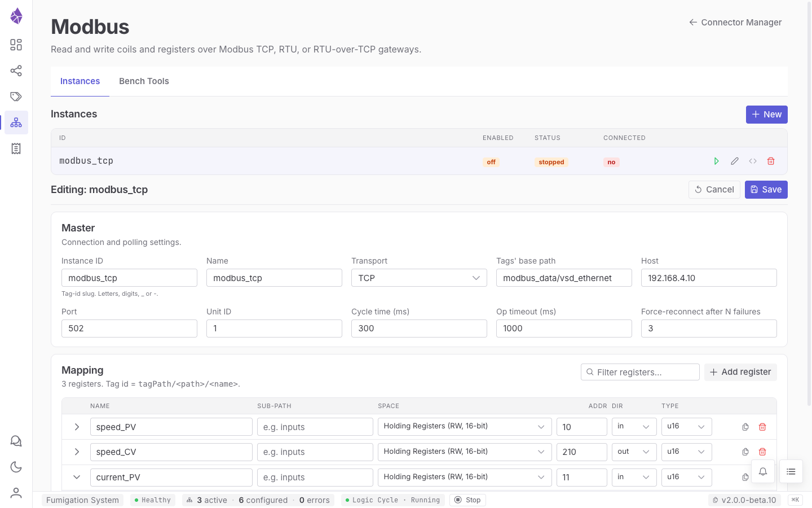The height and width of the screenshot is (508, 812).
Task: Click the purple app logo in sidebar
Action: 16,16
